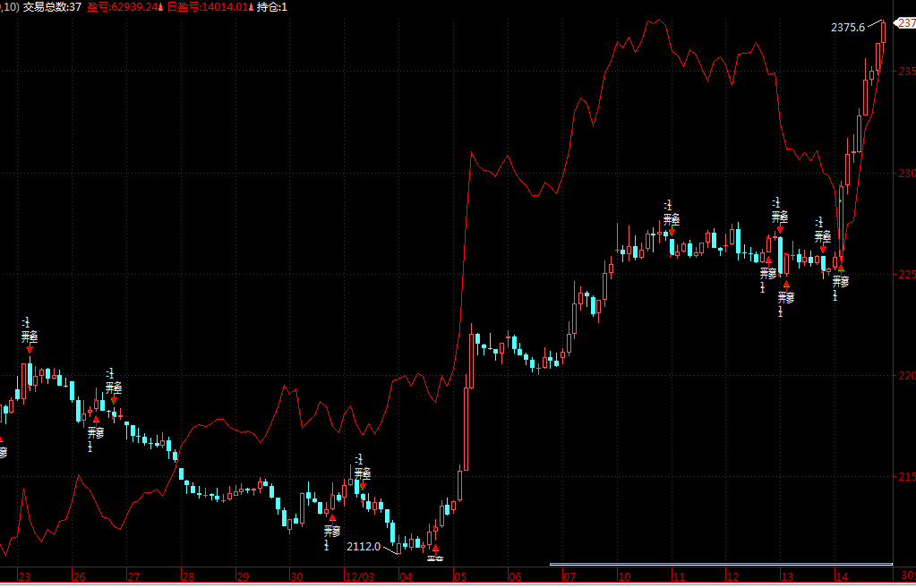916x588 pixels.
Task: Click the 23 date on the time axis
Action: 24,577
